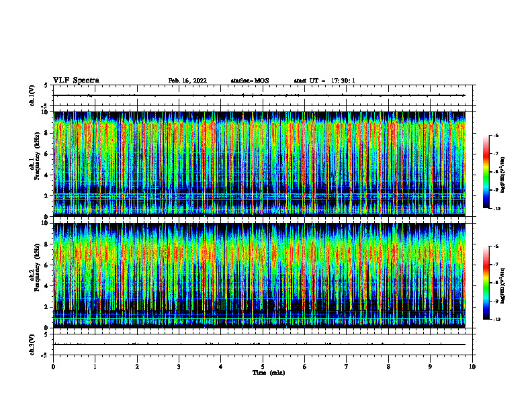Click the "VLF Spectra" plot title
Screen dimensions: 532x411
coord(76,81)
